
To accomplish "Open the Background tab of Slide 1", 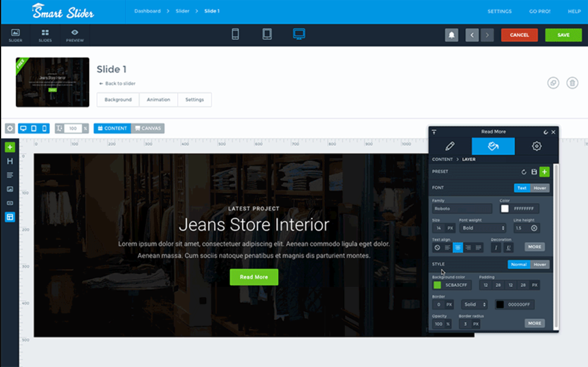I will (x=117, y=99).
